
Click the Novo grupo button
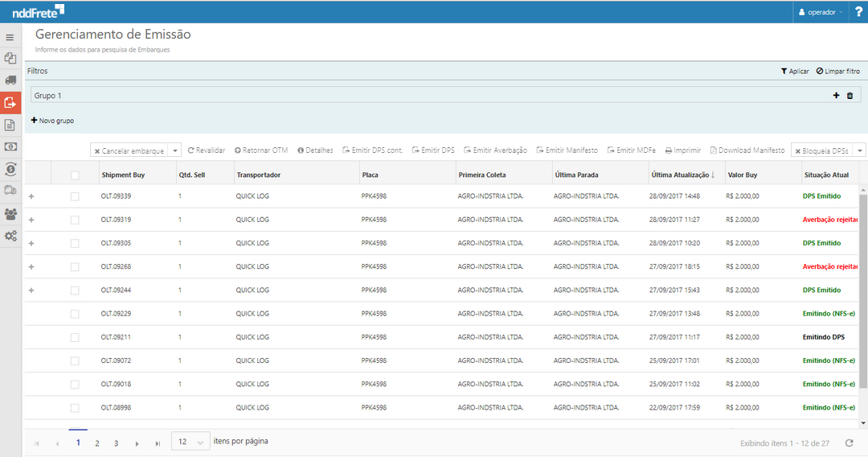[x=52, y=121]
